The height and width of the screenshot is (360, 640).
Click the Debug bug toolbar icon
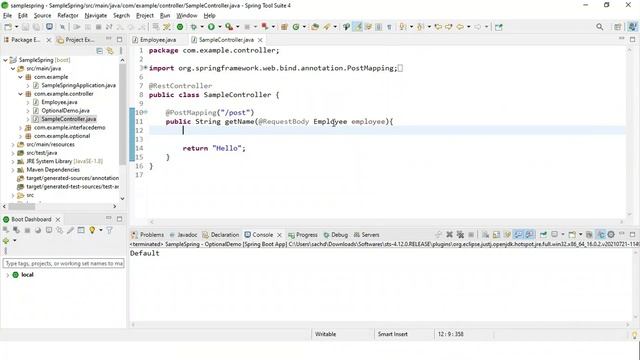194,27
